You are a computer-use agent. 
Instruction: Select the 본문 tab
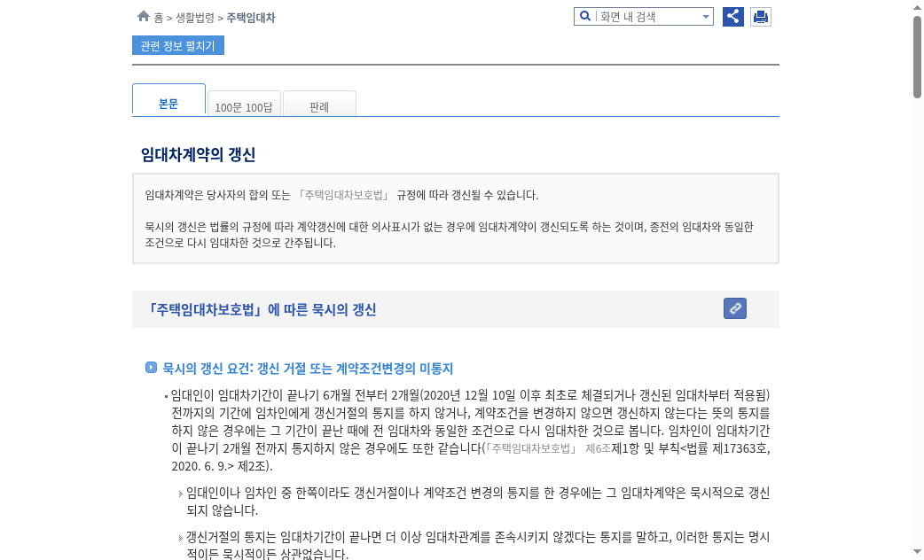(x=168, y=100)
